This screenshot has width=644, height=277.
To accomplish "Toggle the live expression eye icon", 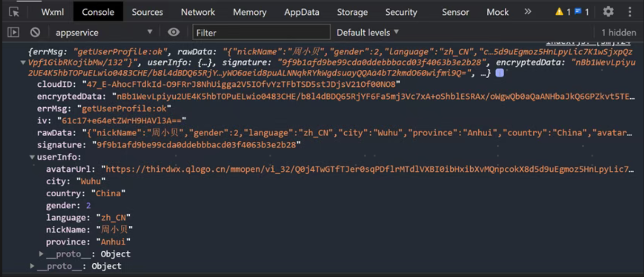I will tap(174, 32).
